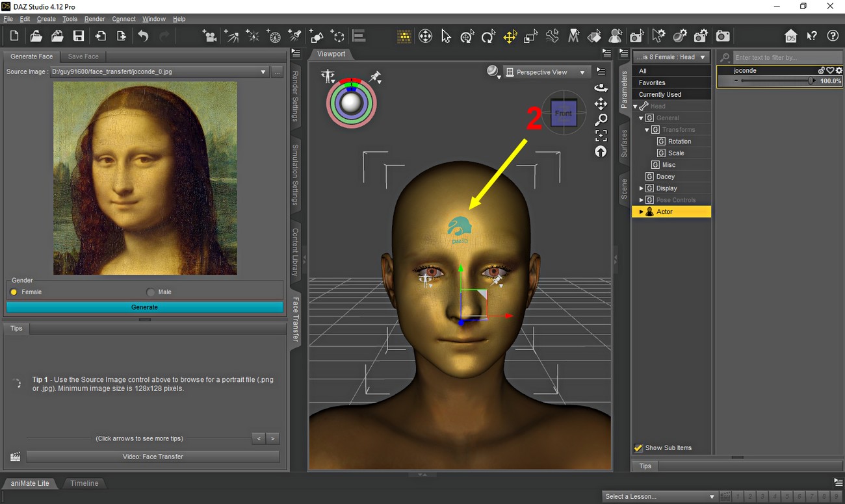
Task: Select the Scale tool
Action: coord(531,36)
